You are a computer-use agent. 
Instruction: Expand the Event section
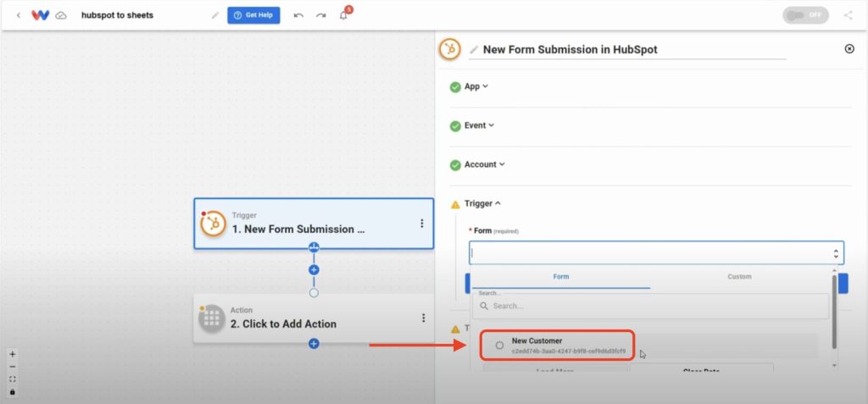click(479, 125)
